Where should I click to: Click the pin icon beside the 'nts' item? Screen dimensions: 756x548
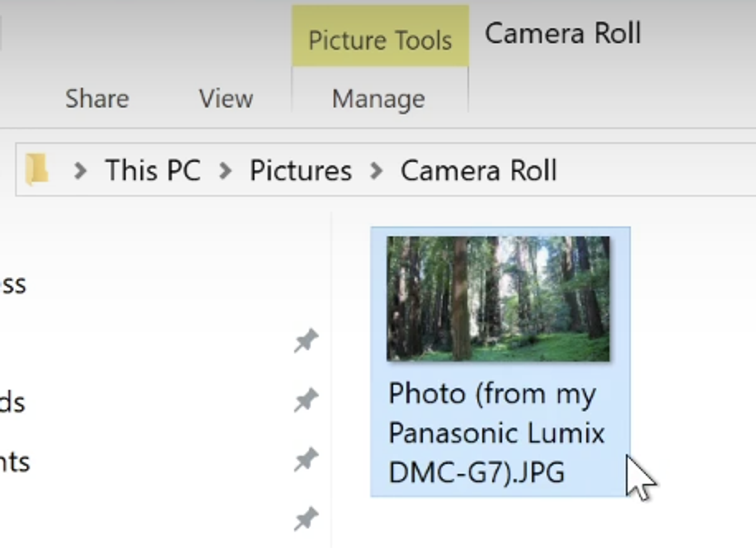click(306, 460)
